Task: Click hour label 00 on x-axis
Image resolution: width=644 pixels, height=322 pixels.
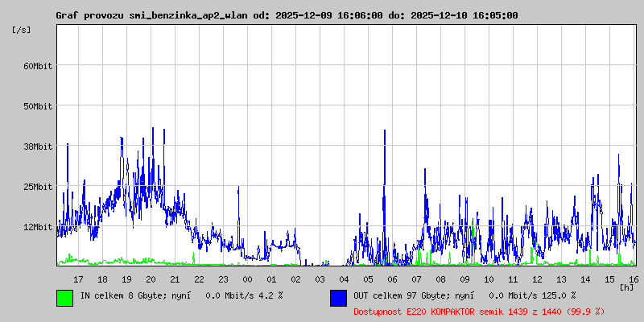Action: tap(247, 279)
